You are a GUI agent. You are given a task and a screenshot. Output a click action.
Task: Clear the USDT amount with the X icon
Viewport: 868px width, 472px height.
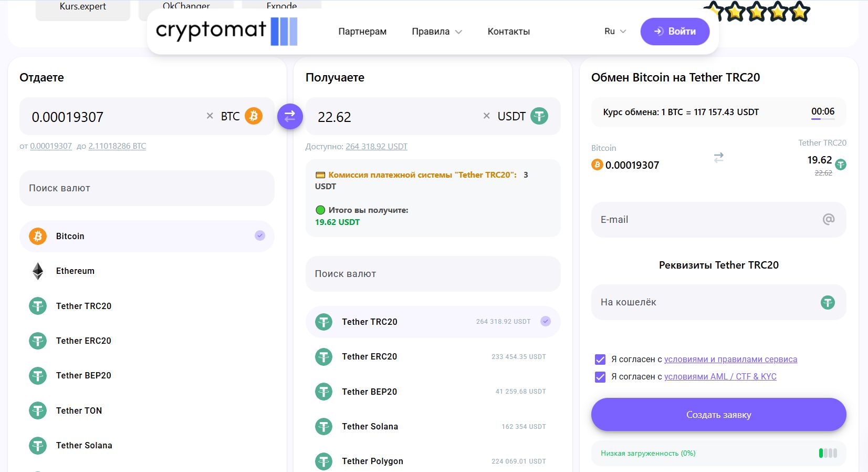point(486,116)
